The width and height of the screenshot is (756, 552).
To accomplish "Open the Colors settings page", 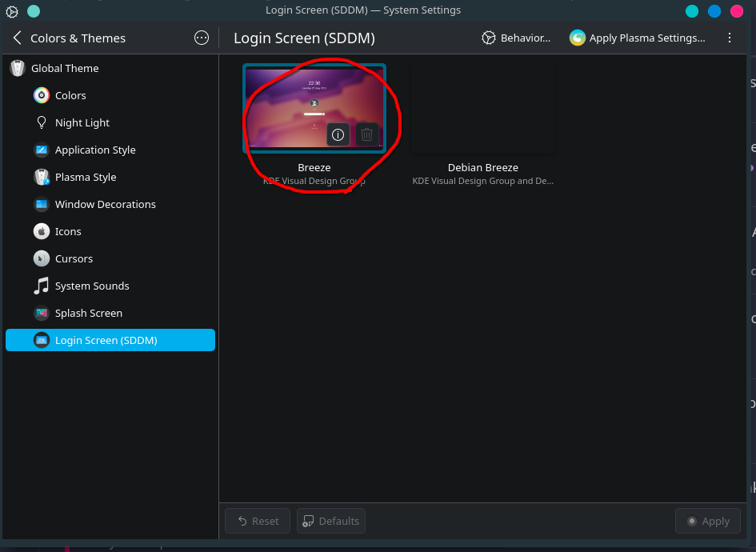I will click(x=110, y=95).
